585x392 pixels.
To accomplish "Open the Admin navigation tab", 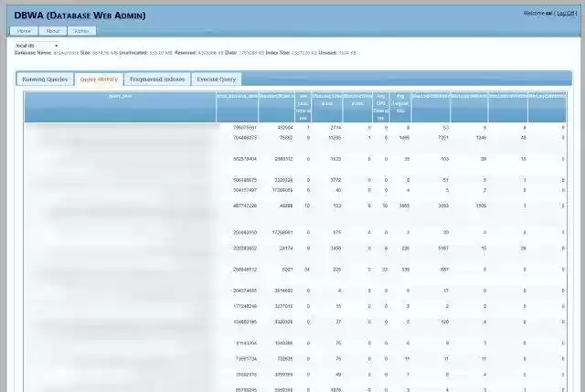I will click(x=81, y=31).
